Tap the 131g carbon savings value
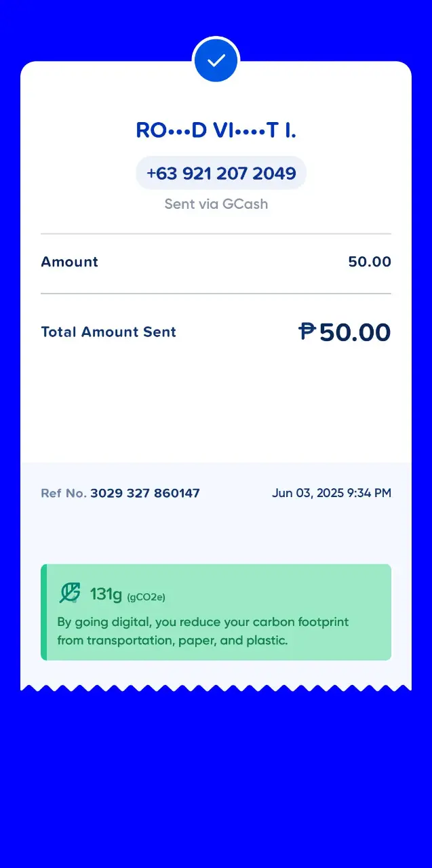The image size is (432, 868). (x=106, y=594)
